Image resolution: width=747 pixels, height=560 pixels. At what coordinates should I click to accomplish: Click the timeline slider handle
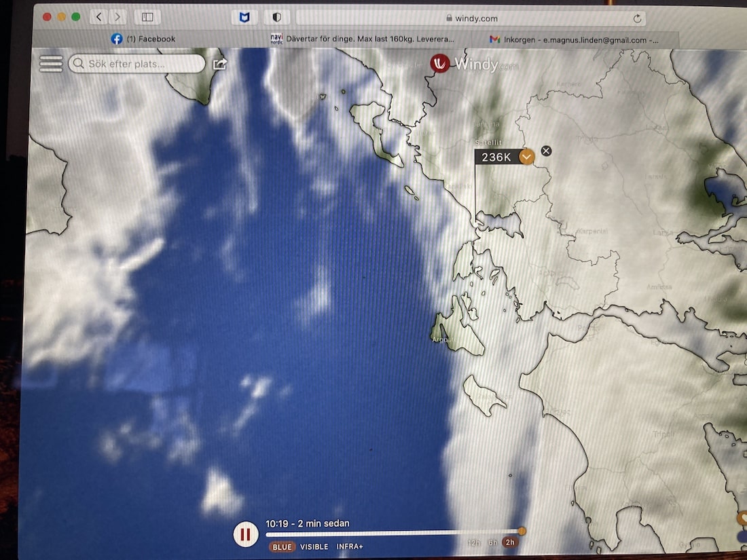coord(522,531)
